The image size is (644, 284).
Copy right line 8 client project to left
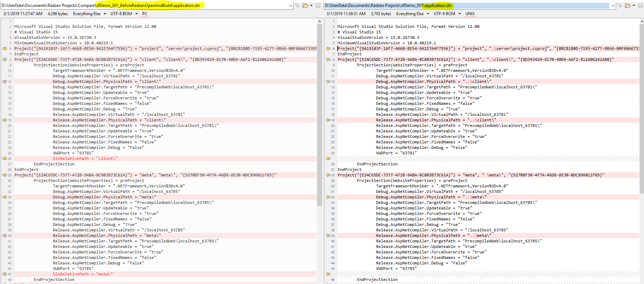pyautogui.click(x=328, y=59)
